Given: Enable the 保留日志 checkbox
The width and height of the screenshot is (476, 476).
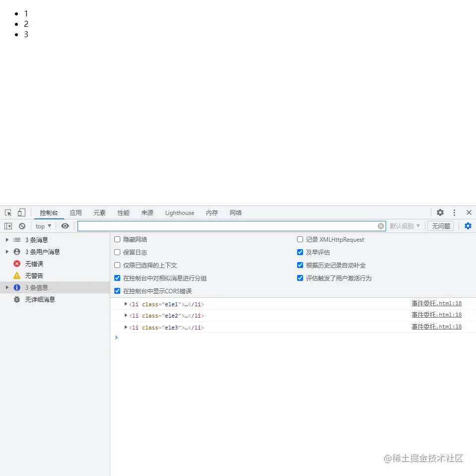Looking at the screenshot, I should (117, 252).
